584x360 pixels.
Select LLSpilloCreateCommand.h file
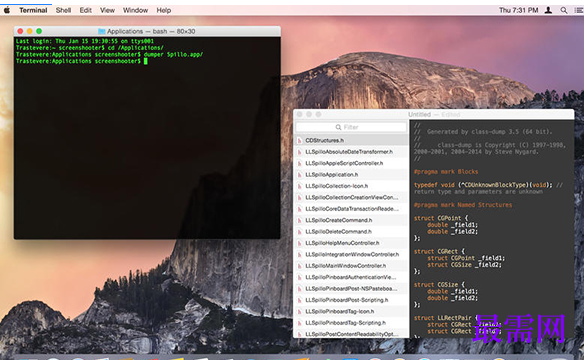tap(351, 220)
